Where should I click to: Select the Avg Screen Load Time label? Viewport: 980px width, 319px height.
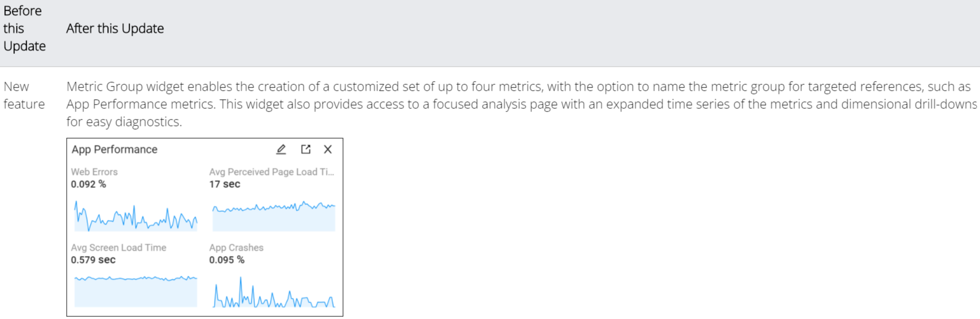[118, 248]
